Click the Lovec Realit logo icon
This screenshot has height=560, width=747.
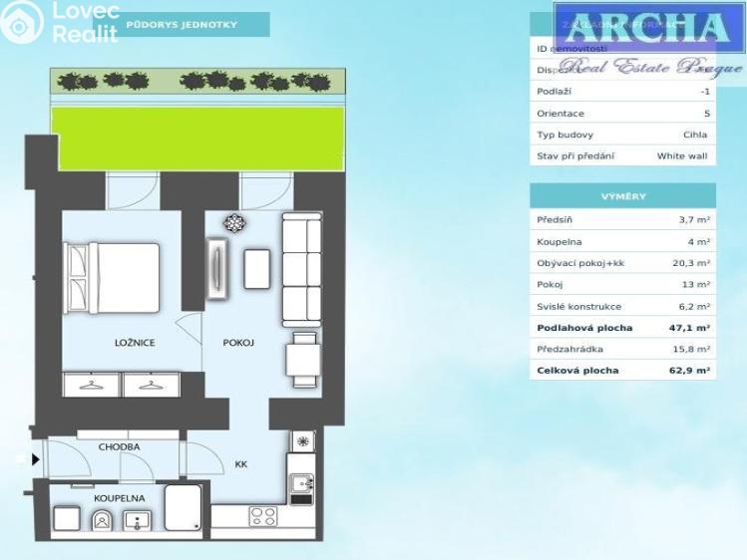pos(20,21)
